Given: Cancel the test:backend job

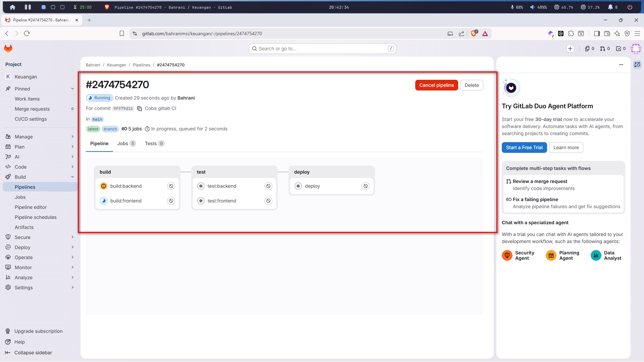Looking at the screenshot, I should [x=268, y=186].
